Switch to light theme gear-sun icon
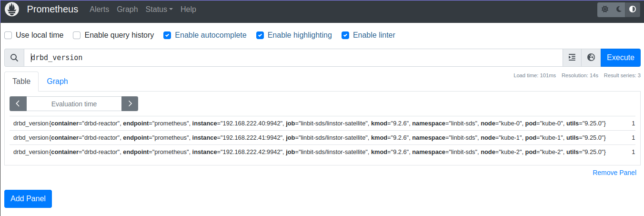The width and height of the screenshot is (644, 216). (605, 10)
